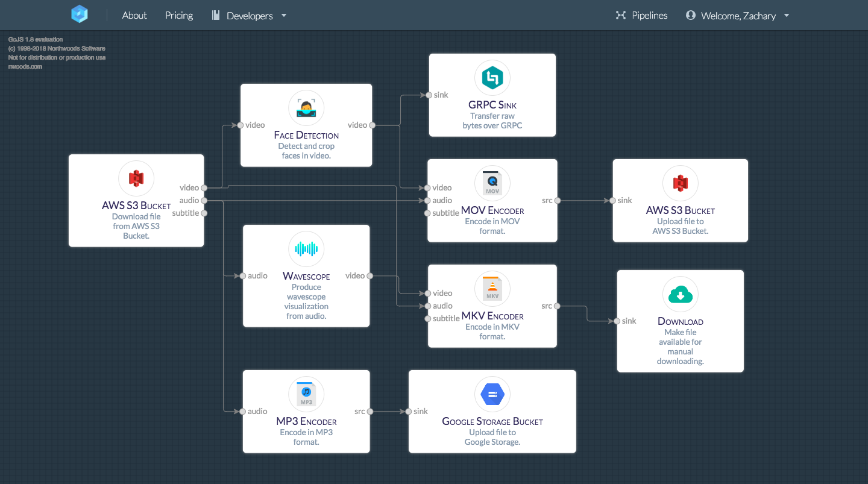This screenshot has width=868, height=484.
Task: Expand the Welcome, Zachary dropdown arrow
Action: point(787,16)
